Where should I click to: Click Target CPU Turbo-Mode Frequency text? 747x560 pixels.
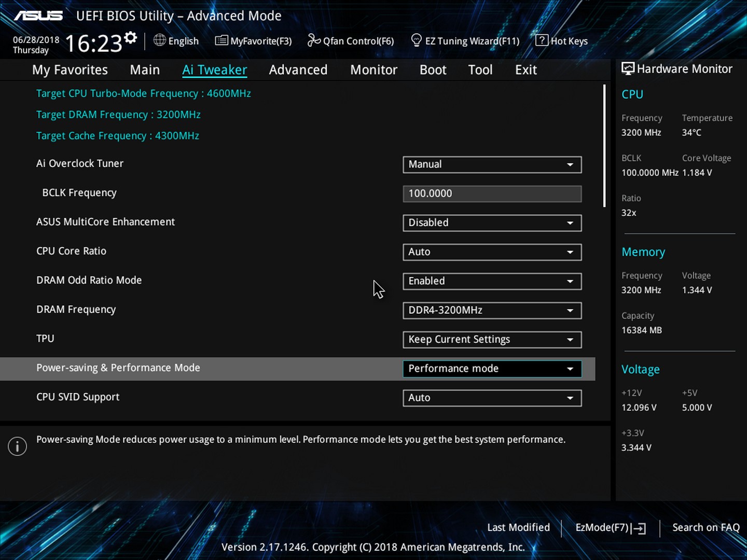point(144,94)
